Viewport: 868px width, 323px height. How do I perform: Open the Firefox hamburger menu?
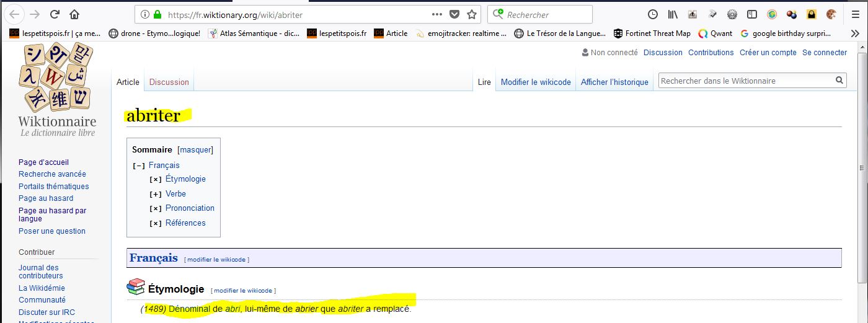855,14
